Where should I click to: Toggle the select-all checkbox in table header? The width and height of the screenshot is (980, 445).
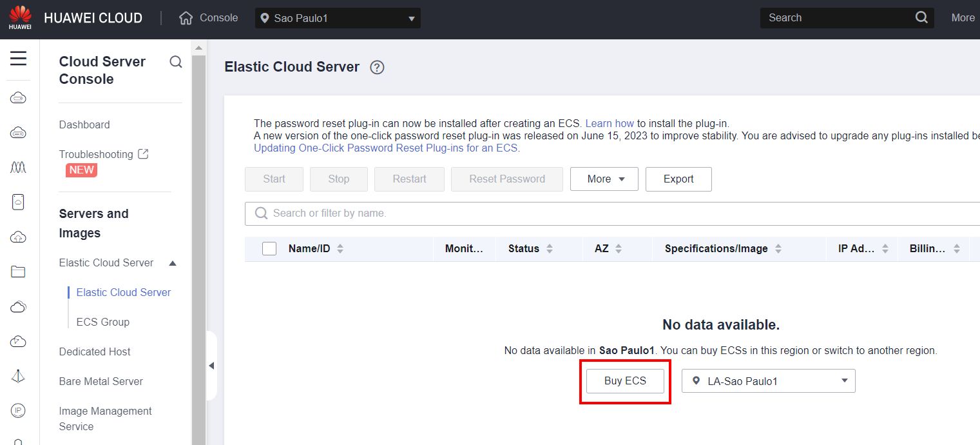pyautogui.click(x=269, y=248)
